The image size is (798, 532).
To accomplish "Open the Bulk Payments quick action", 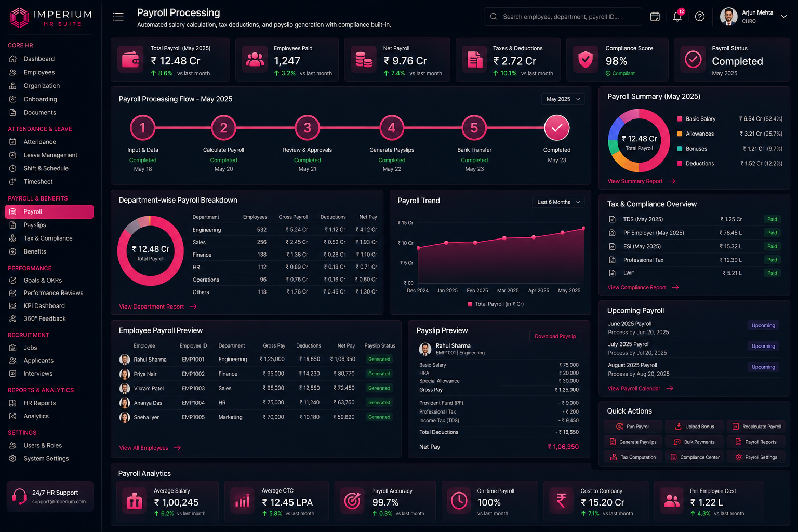I will pyautogui.click(x=695, y=442).
